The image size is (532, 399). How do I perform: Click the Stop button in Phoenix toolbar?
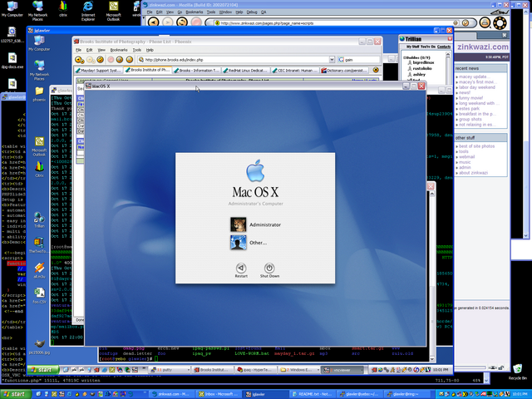point(111,60)
